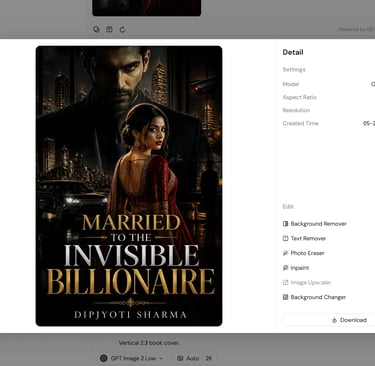
Task: Click the 'Detail' heading
Action: 293,52
